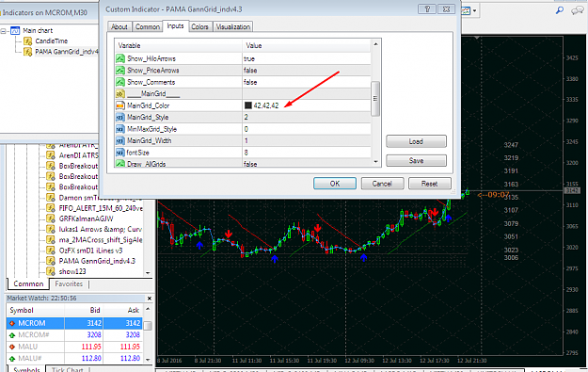Select the Show_HiloArrows variable icon
Viewport: 588px width, 372px height.
(120, 58)
